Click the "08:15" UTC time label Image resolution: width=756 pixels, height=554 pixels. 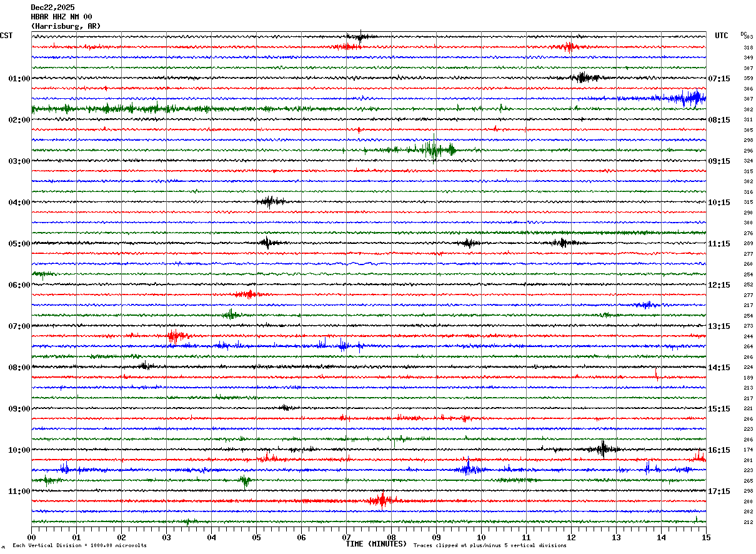pos(720,120)
